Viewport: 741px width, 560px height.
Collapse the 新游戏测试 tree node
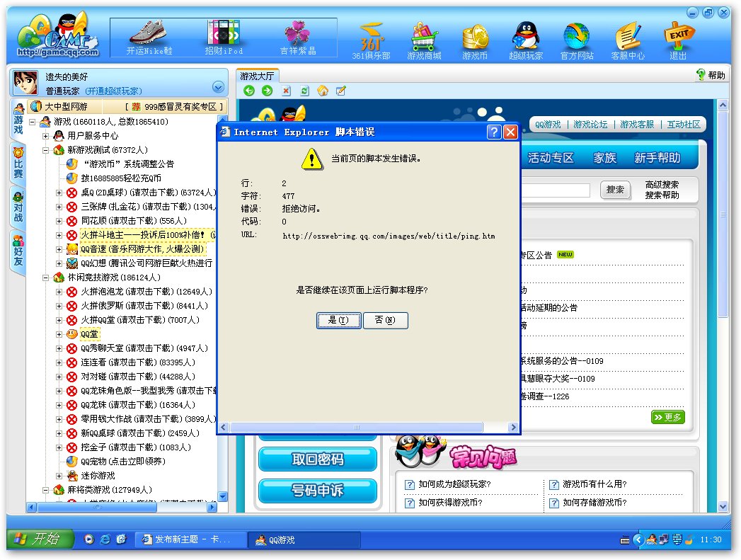(45, 150)
